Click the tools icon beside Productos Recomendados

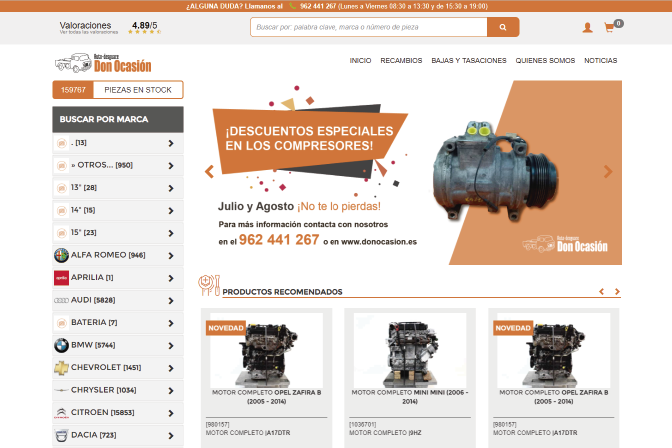(209, 285)
